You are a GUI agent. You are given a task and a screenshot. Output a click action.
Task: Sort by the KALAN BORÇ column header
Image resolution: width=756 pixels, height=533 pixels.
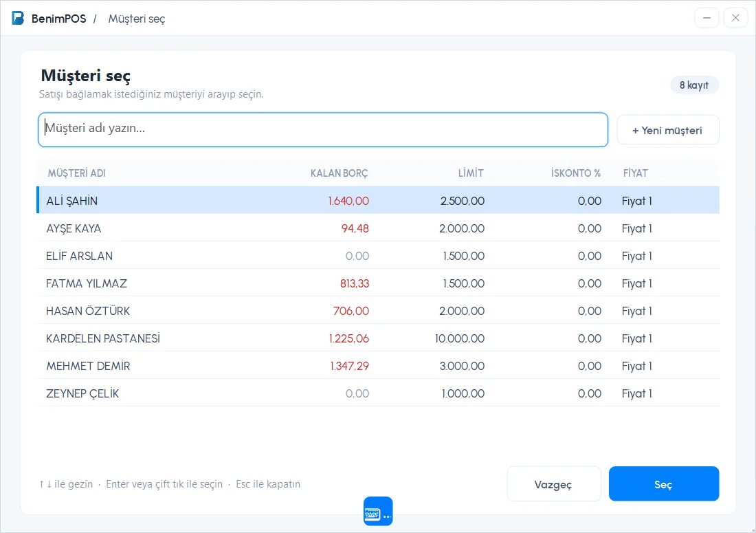339,173
